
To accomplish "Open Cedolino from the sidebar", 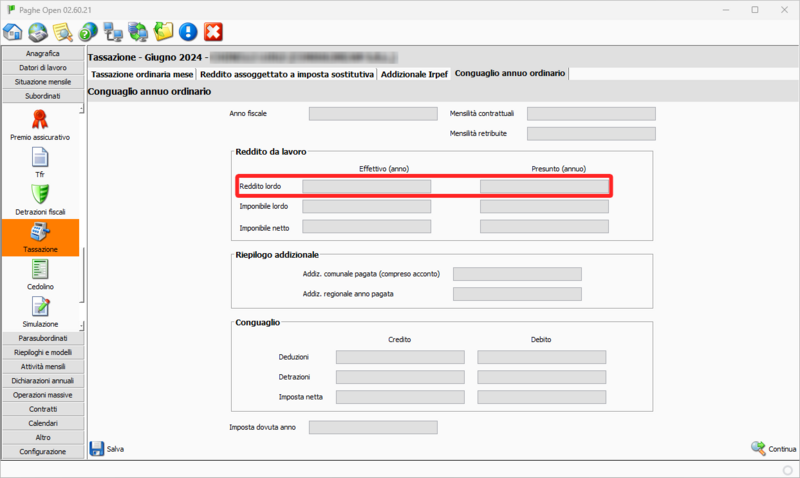I will coord(40,275).
